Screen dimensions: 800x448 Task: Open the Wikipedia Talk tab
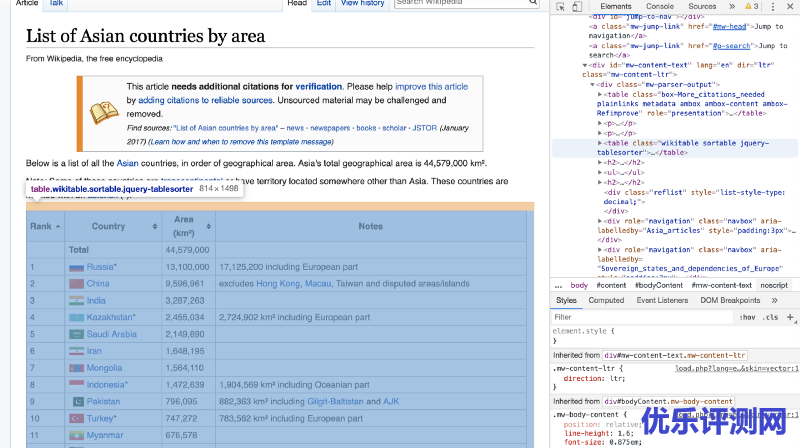[56, 3]
